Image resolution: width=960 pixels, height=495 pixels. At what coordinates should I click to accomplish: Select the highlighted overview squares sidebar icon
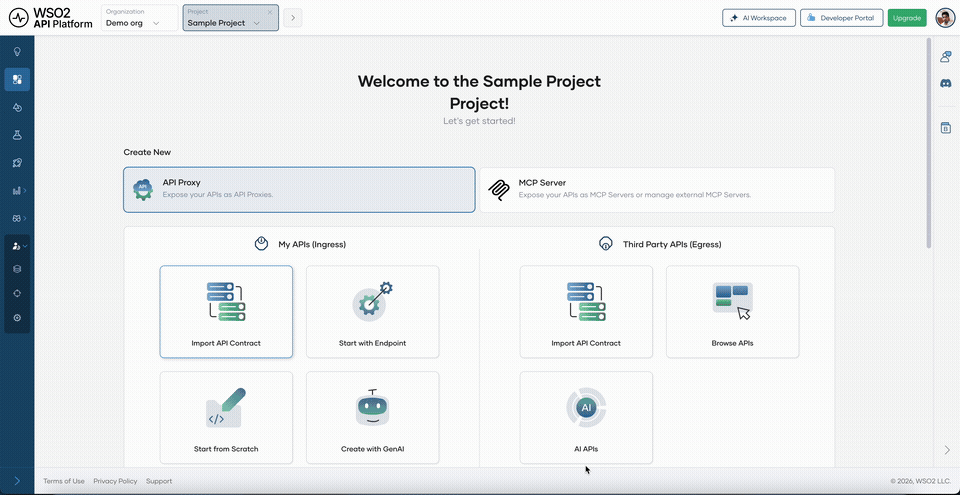(x=17, y=80)
